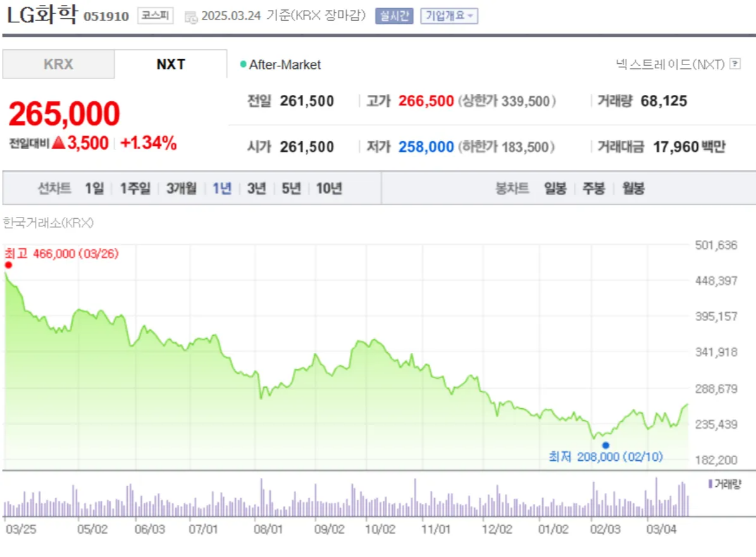Click the 거래량 volume legend marker
Image resolution: width=756 pixels, height=557 pixels.
[x=710, y=483]
